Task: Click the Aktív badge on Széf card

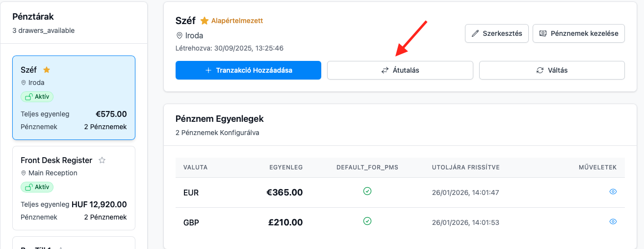Action: point(37,97)
